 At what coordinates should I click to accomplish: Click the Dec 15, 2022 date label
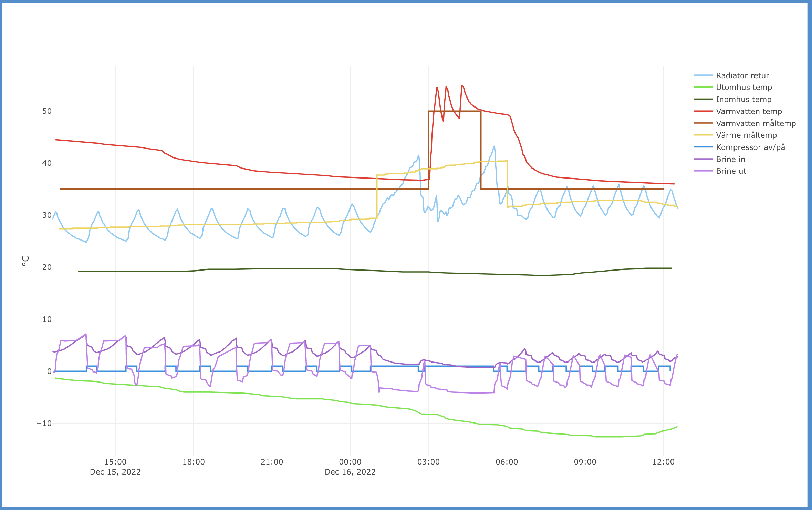coord(115,472)
